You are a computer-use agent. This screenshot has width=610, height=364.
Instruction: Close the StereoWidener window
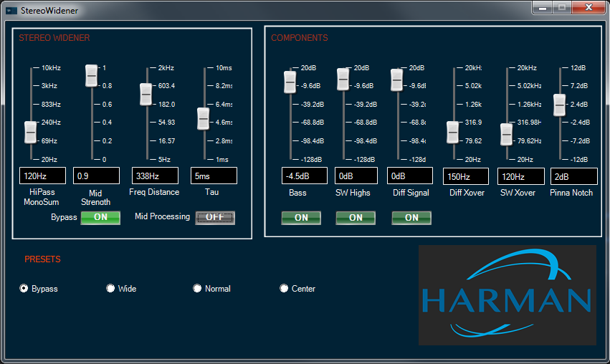tap(588, 7)
